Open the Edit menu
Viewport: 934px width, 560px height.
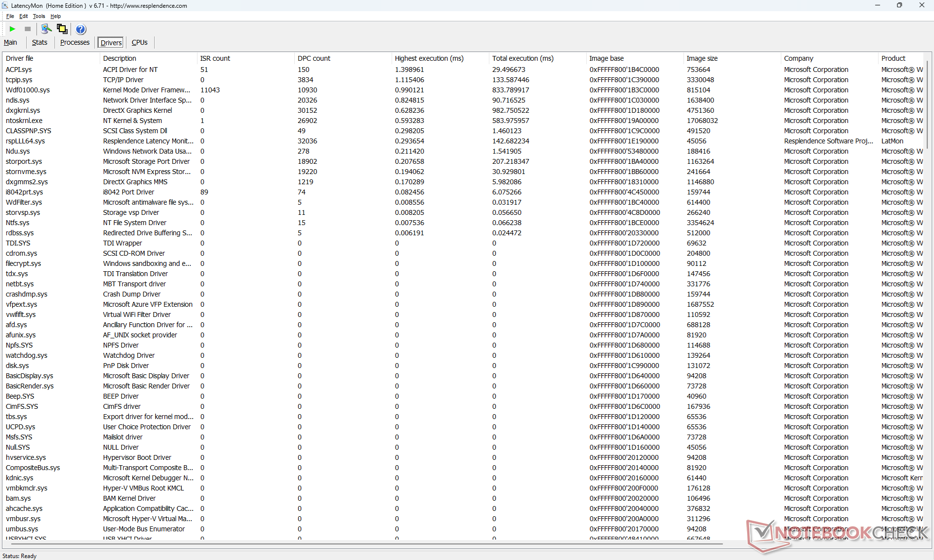pos(23,16)
